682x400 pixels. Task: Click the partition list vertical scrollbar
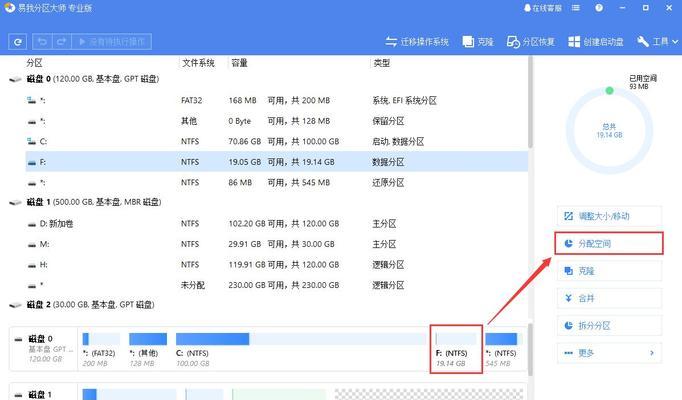point(530,102)
